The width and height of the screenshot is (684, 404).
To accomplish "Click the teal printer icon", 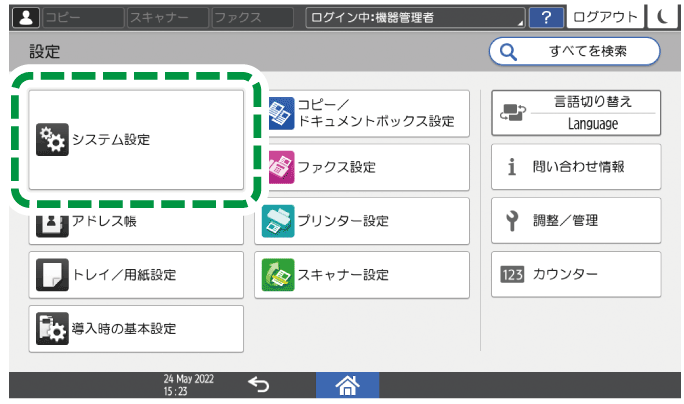I will [278, 221].
